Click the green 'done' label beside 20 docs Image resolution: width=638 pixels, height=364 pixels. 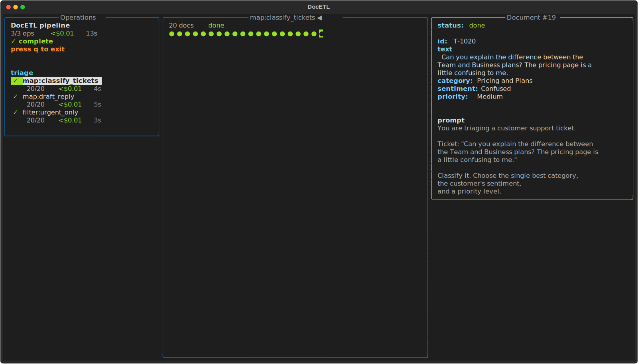217,26
